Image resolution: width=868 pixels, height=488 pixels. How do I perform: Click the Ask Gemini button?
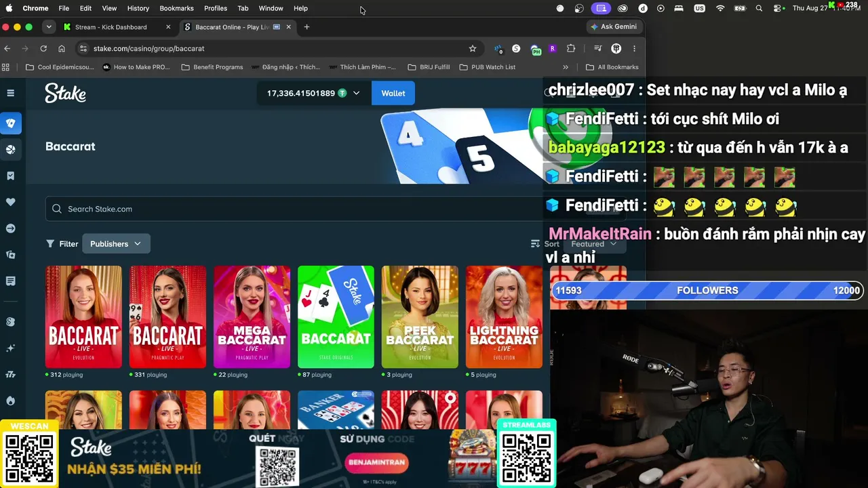[614, 27]
